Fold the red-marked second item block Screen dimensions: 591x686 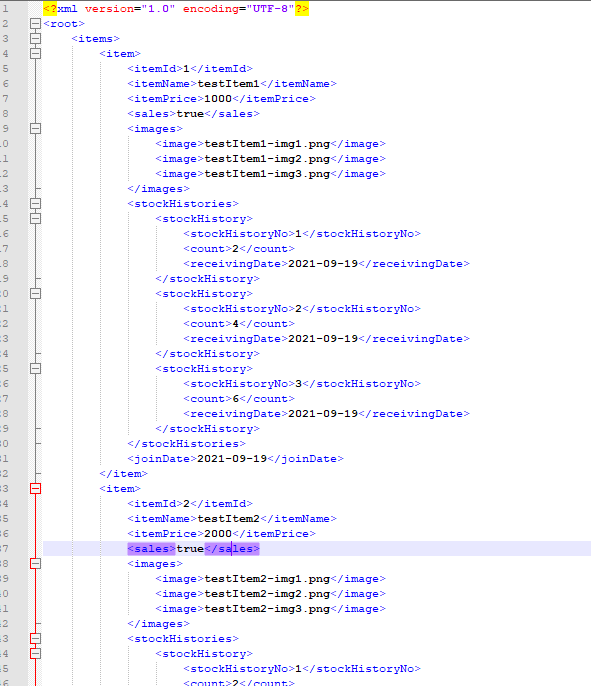pos(35,489)
